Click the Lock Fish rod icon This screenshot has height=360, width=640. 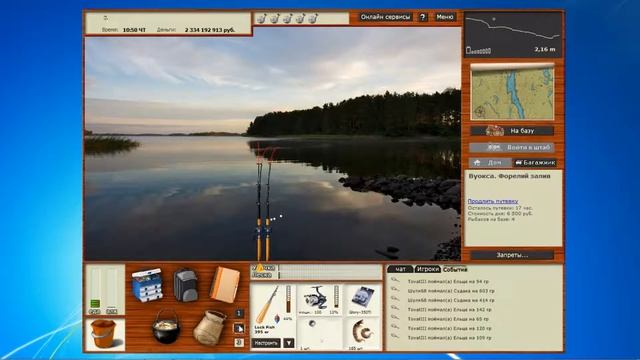(x=267, y=305)
